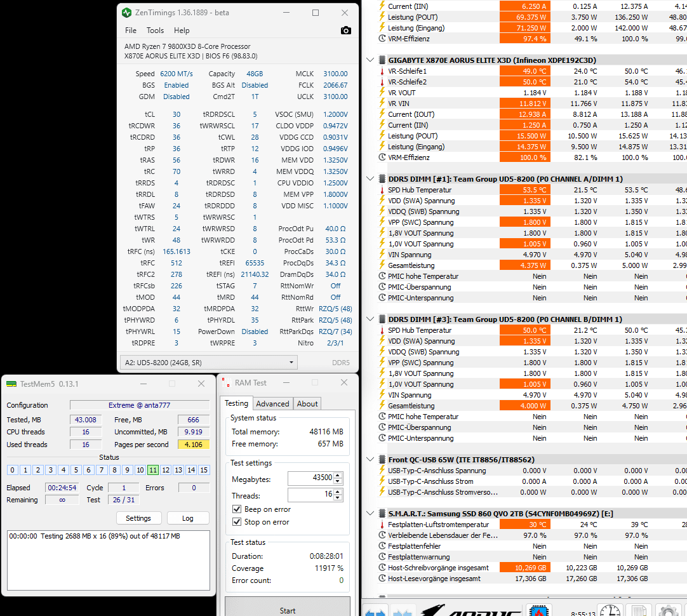
Task: Click the ZenTimings app icon in title bar
Action: coord(126,13)
